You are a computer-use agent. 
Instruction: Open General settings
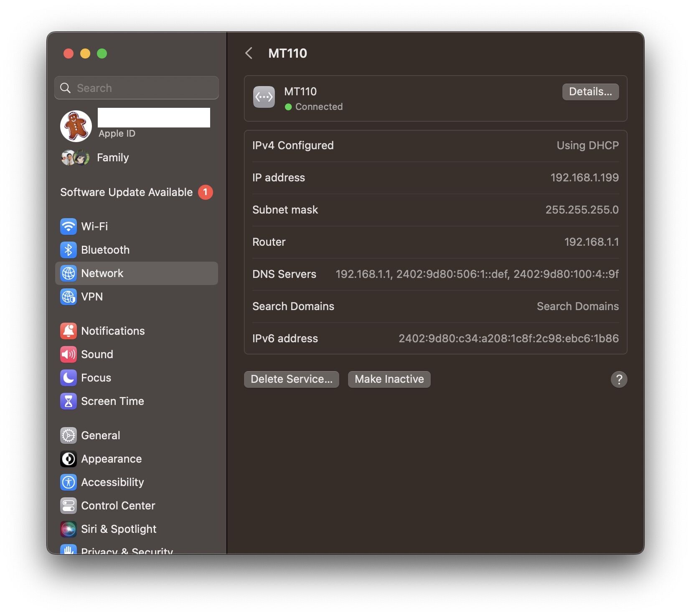tap(137, 435)
